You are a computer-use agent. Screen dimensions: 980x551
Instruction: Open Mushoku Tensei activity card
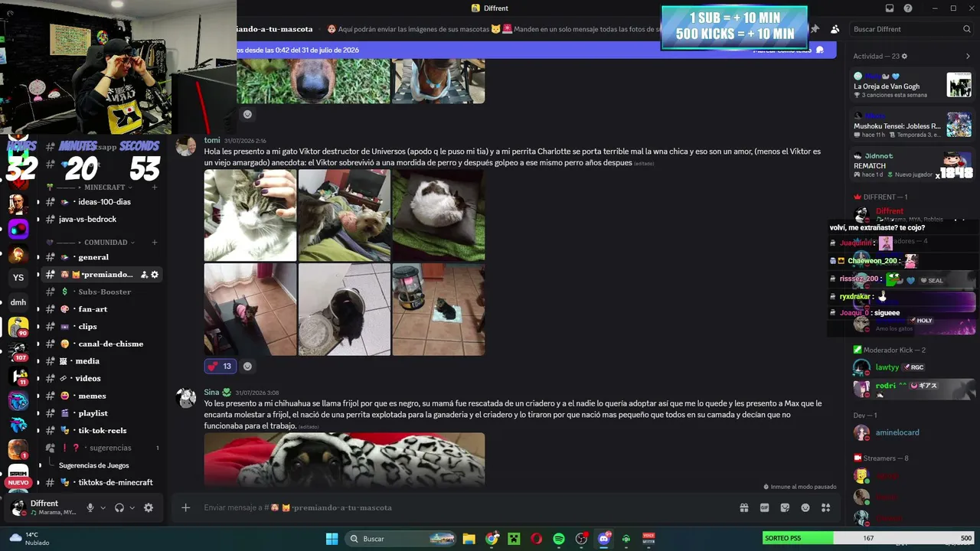(x=913, y=125)
